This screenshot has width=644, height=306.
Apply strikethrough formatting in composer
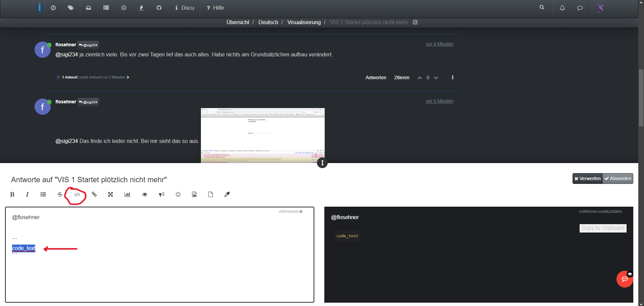(60, 195)
